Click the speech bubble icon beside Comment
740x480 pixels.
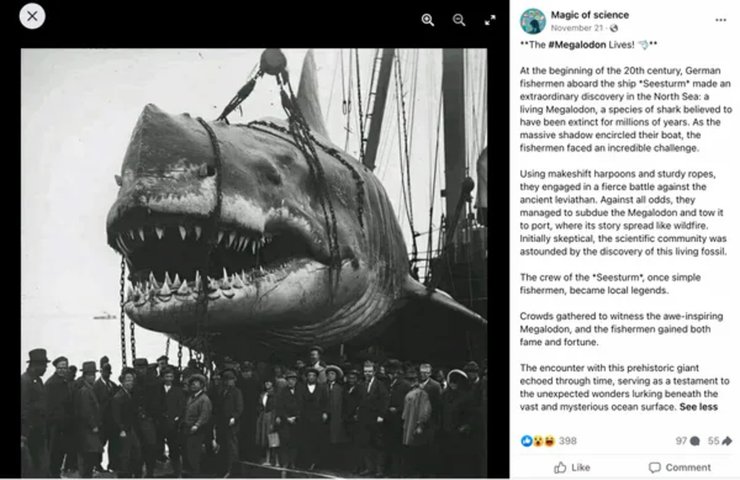(655, 467)
